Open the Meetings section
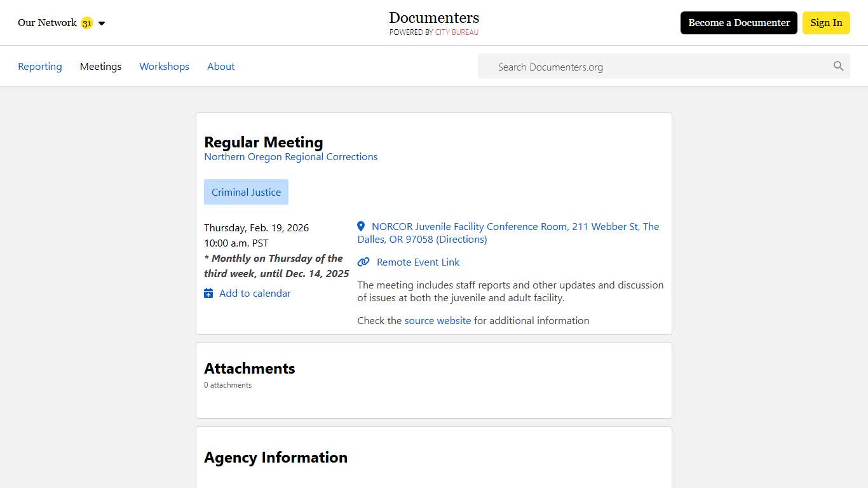 [100, 66]
